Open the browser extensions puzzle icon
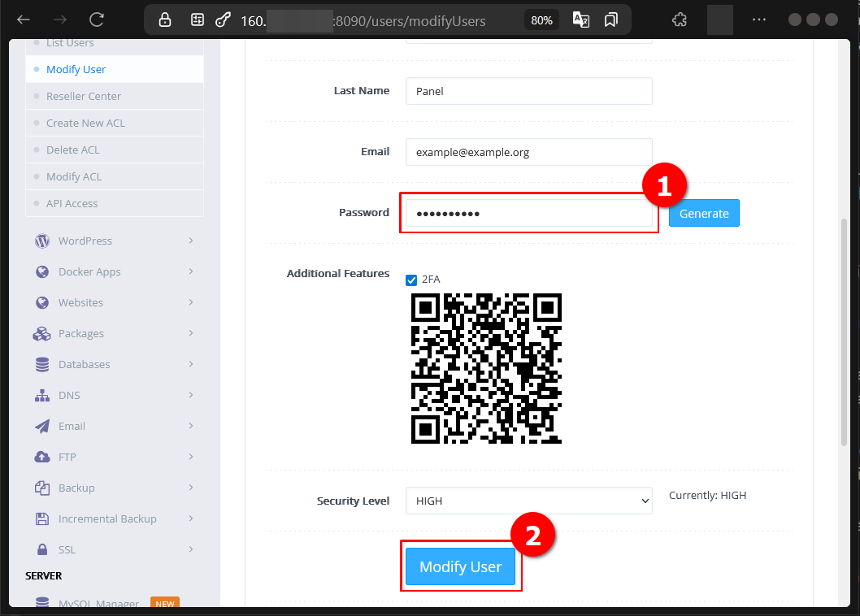This screenshot has height=616, width=860. point(679,20)
